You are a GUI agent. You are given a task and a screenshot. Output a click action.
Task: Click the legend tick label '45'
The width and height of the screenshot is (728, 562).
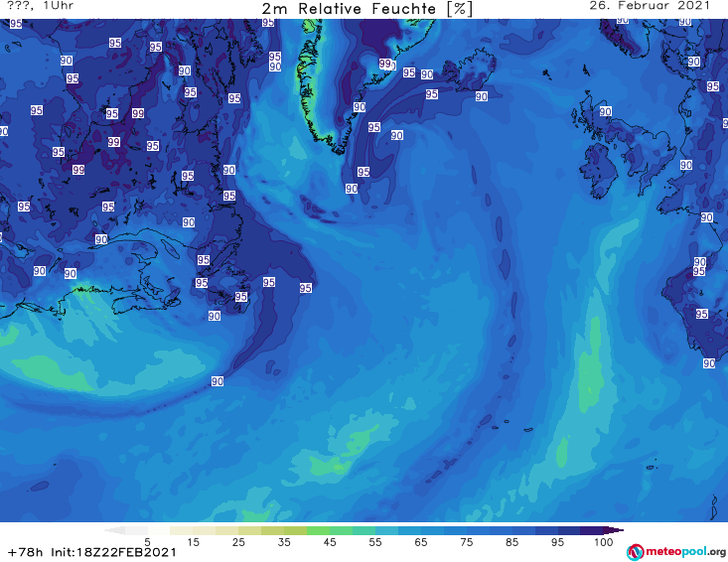pyautogui.click(x=330, y=541)
